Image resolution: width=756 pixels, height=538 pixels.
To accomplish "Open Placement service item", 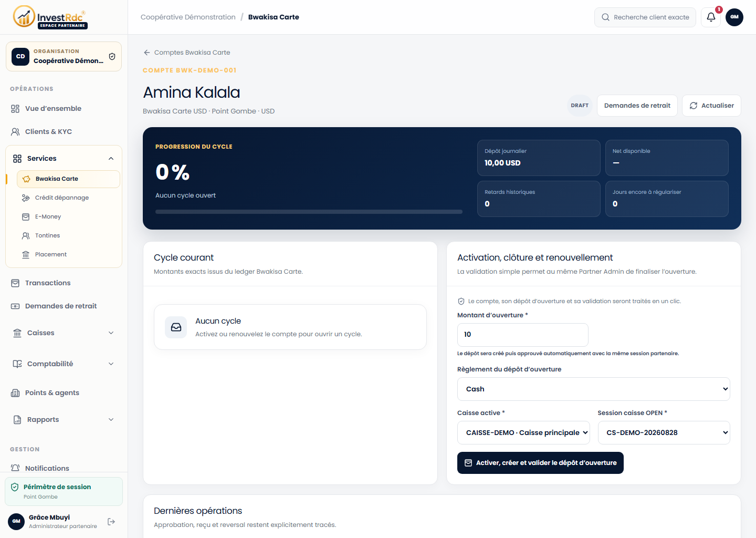I will [68, 255].
